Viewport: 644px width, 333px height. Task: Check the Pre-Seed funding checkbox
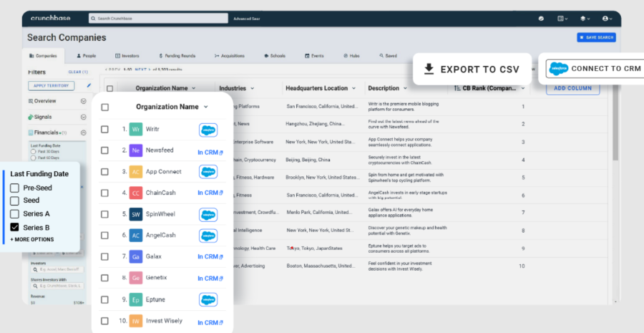14,188
